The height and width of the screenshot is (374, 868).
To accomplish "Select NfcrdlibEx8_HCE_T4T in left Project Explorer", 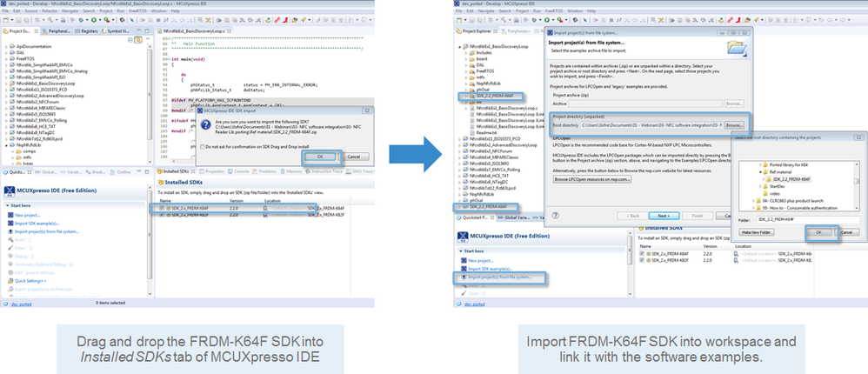I will point(36,126).
